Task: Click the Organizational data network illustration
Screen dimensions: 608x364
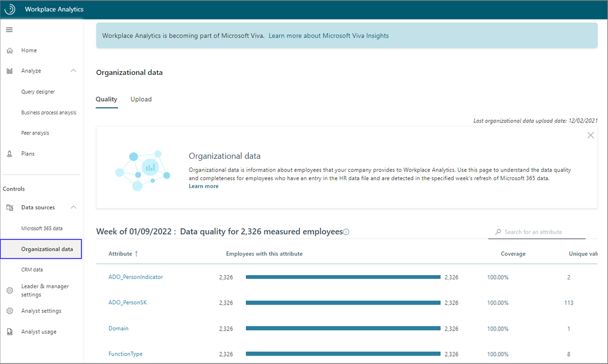Action: tap(142, 170)
